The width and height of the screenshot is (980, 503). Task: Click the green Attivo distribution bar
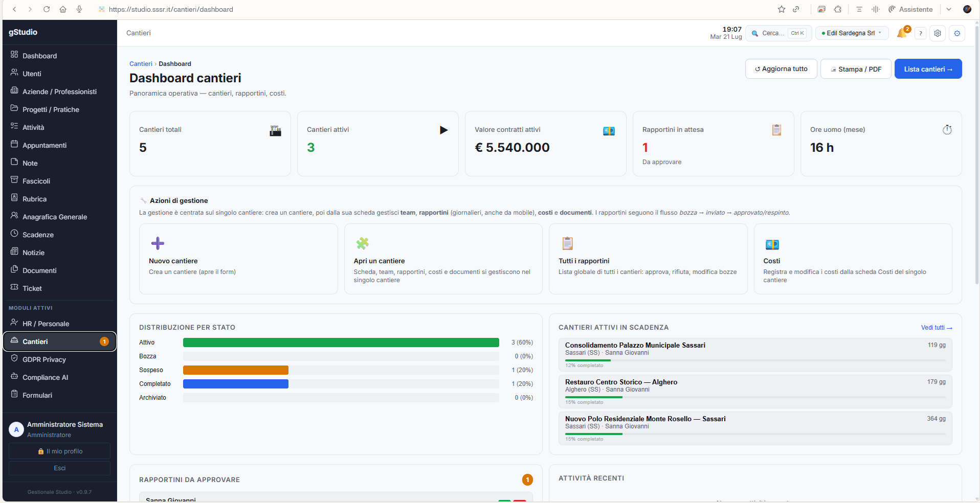341,342
